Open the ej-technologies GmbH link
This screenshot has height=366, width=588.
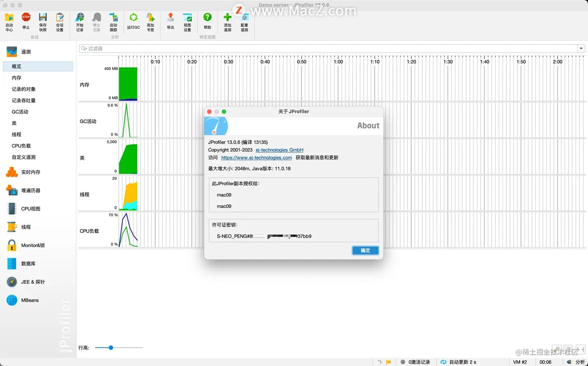point(279,150)
